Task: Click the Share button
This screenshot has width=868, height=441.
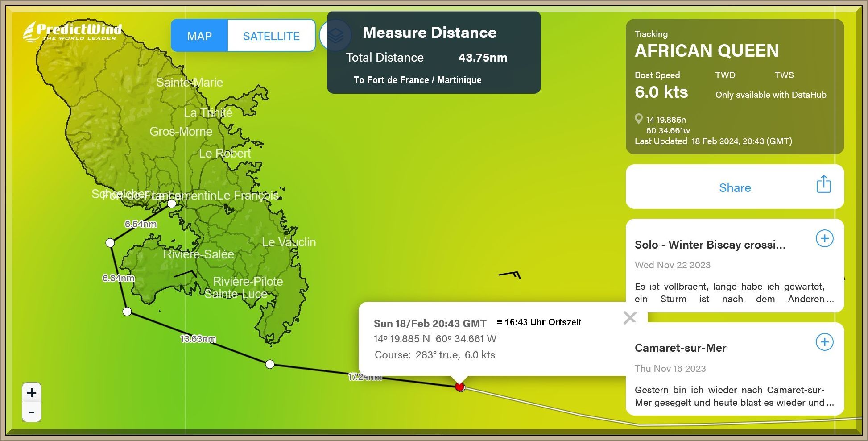Action: coord(735,187)
